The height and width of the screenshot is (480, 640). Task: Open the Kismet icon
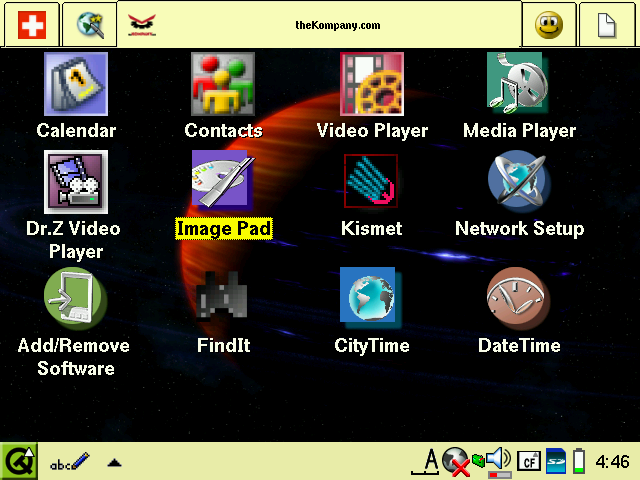coord(371,181)
